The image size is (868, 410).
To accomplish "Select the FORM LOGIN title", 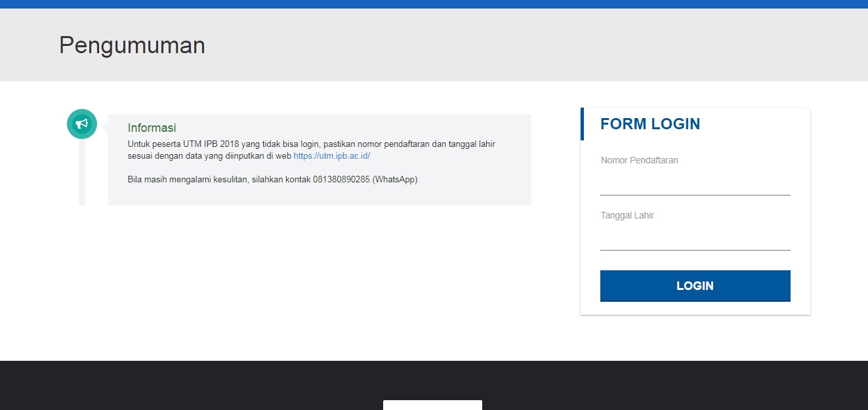I will pos(650,124).
